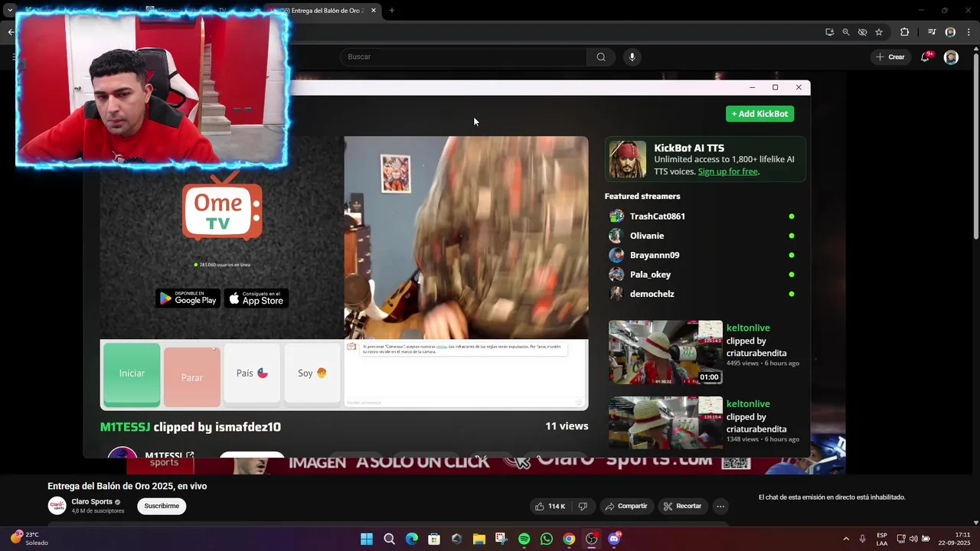This screenshot has width=980, height=551.
Task: Focus the Buscar search field
Action: pos(463,57)
